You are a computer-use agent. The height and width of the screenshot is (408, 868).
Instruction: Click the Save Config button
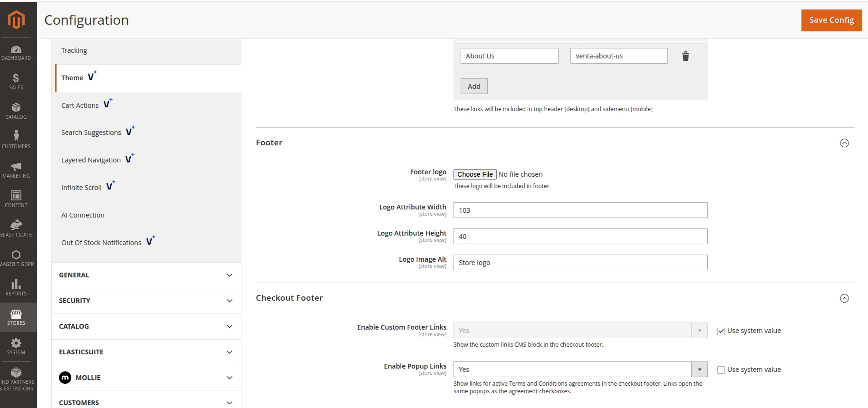pos(831,20)
